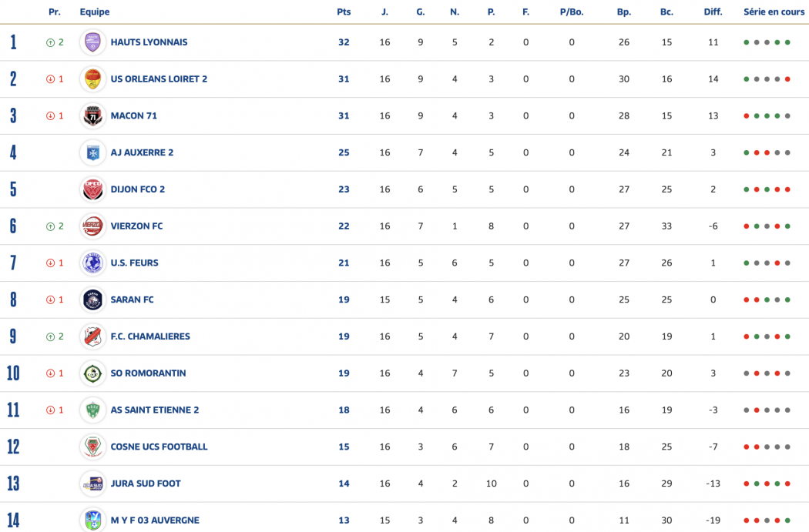Open COSNE UCS FOOTBALL team link
The height and width of the screenshot is (532, 809).
click(159, 447)
